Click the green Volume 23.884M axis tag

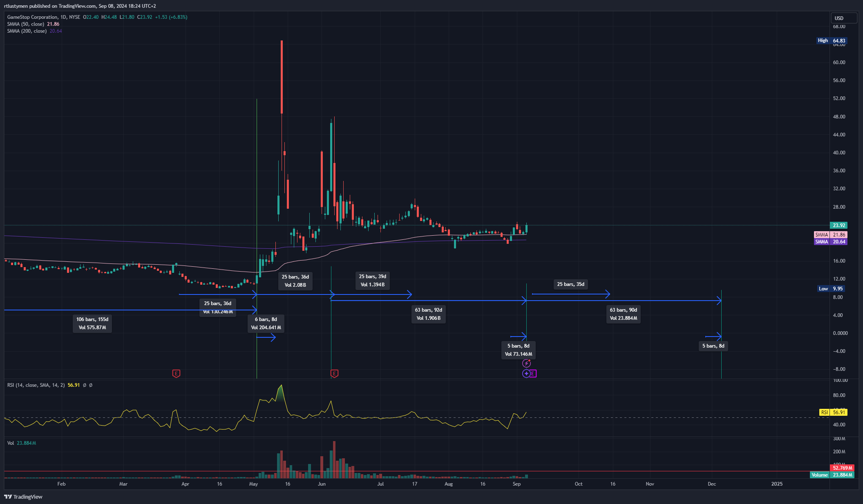point(832,475)
